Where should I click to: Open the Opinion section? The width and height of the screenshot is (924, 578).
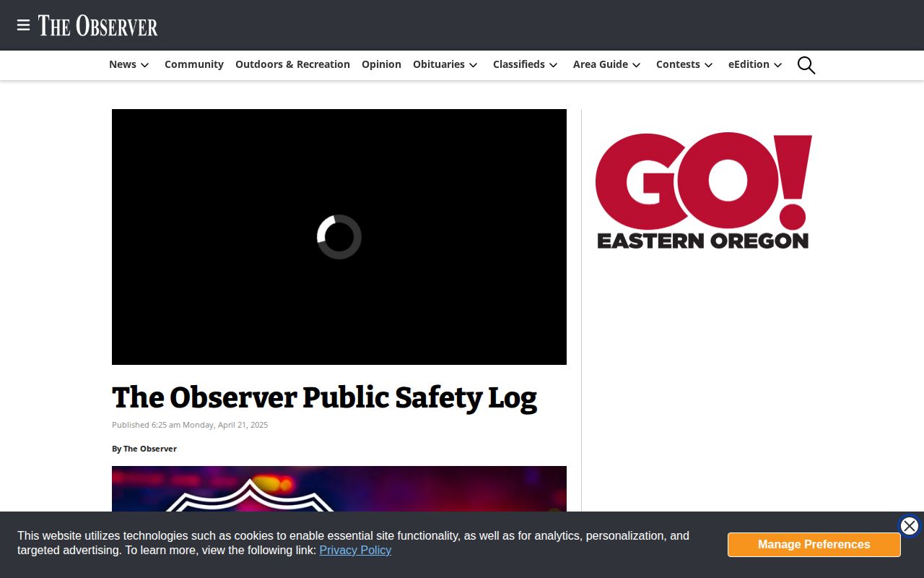click(381, 64)
